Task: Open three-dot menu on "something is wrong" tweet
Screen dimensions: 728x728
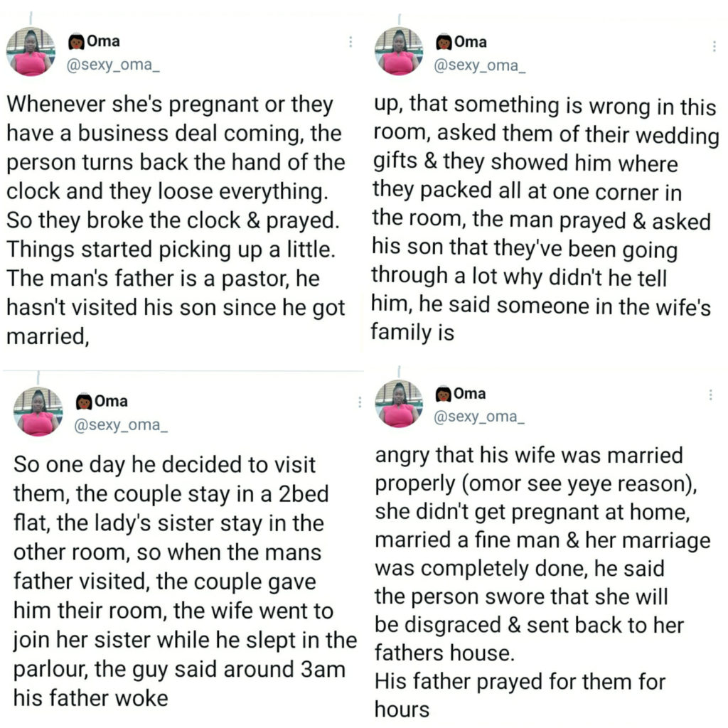Action: [714, 46]
